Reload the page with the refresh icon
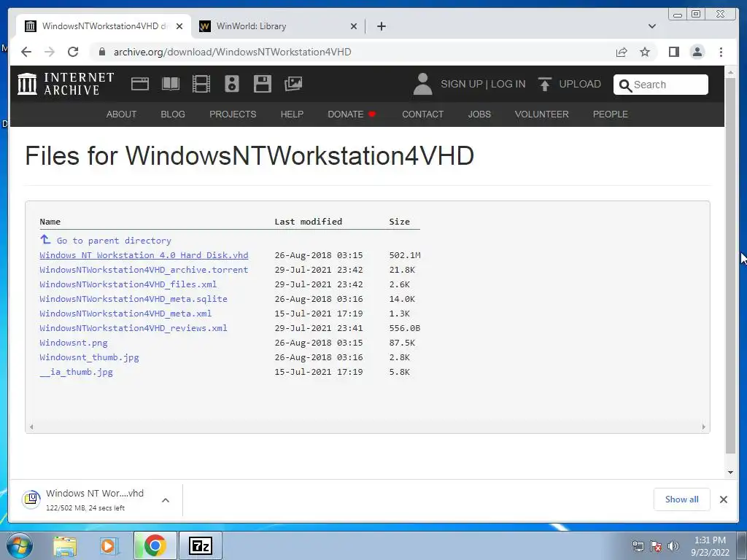 73,52
